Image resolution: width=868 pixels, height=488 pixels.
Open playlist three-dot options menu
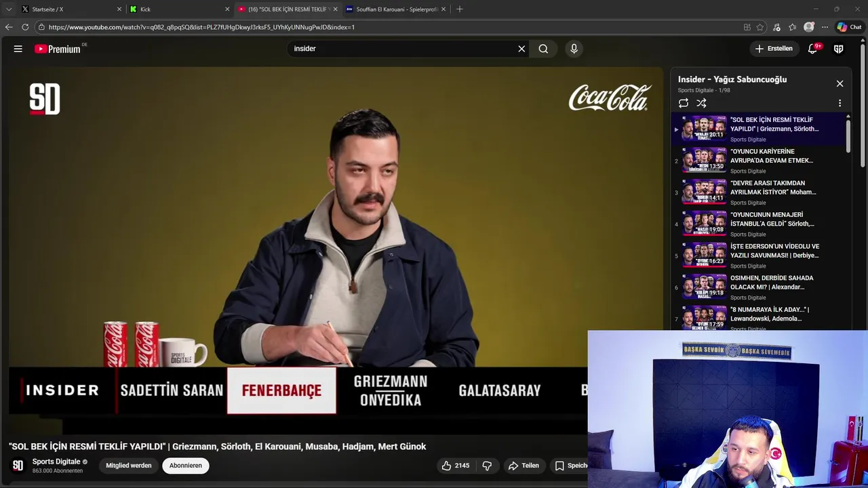point(840,103)
